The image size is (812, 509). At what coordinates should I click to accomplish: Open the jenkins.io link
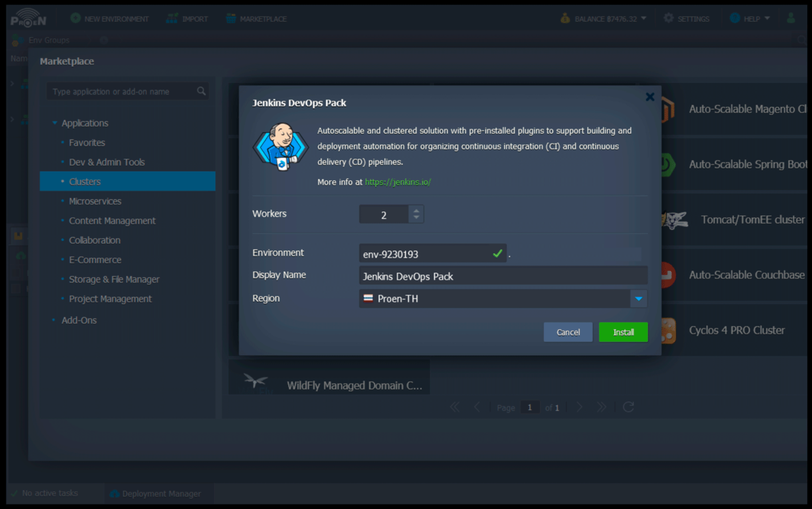coord(398,182)
